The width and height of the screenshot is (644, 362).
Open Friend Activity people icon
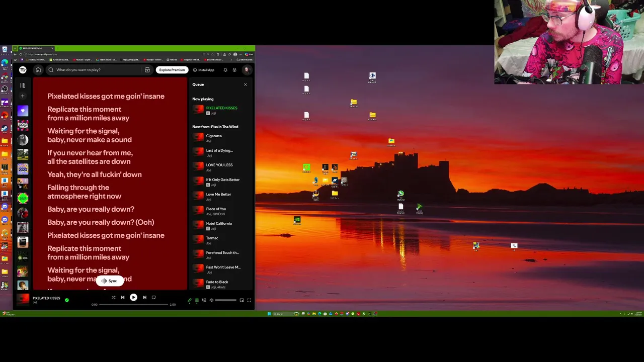click(x=234, y=70)
